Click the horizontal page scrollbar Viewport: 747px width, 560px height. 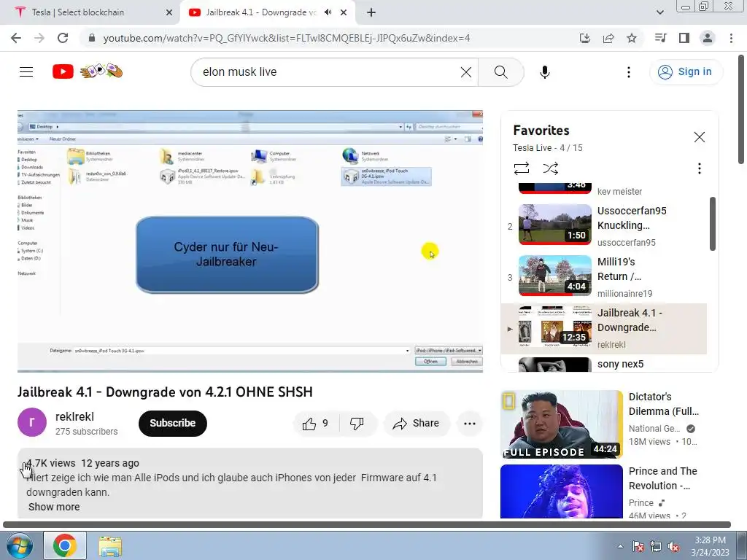(x=367, y=525)
